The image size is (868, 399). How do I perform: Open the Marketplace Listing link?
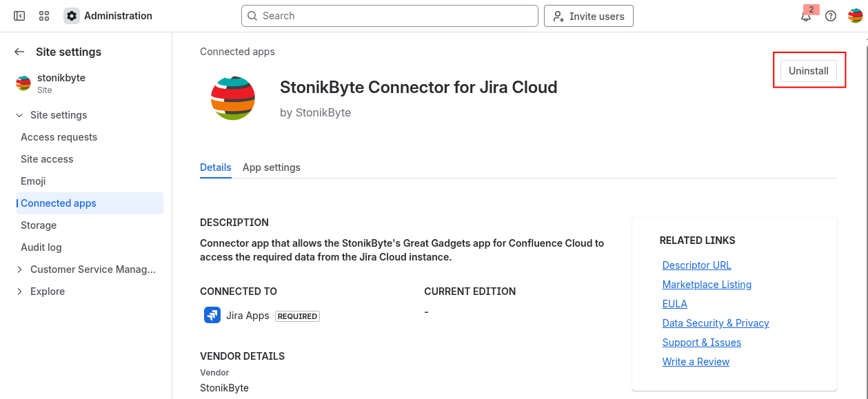point(707,285)
